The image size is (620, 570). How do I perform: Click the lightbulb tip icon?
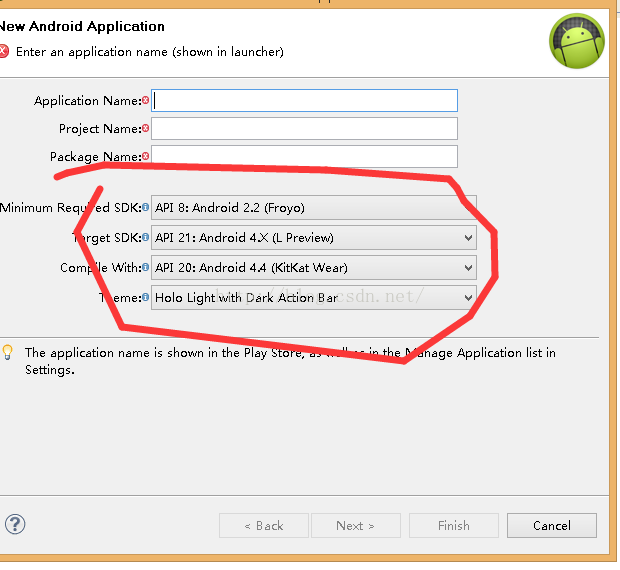pyautogui.click(x=8, y=352)
